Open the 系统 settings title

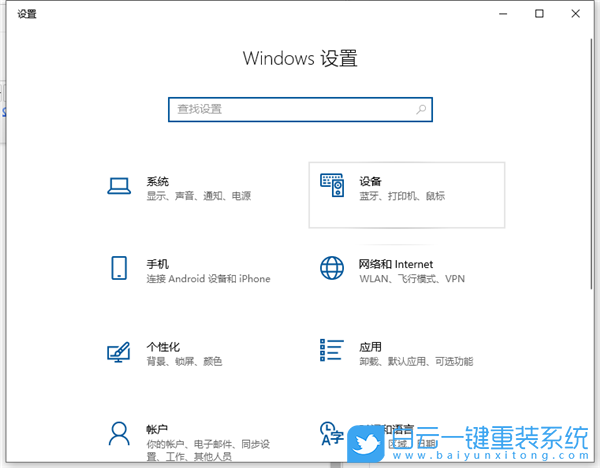pyautogui.click(x=158, y=181)
